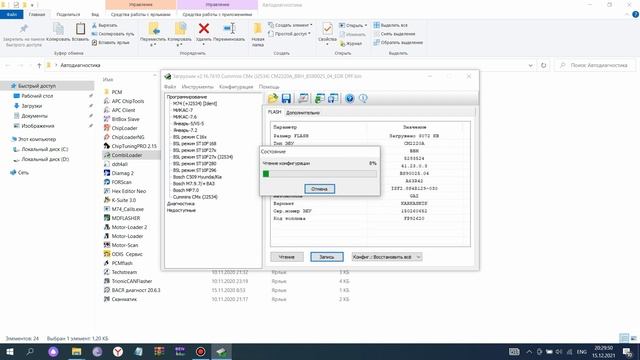Open the Конфигурация menu
Image resolution: width=640 pixels, height=360 pixels.
click(236, 87)
